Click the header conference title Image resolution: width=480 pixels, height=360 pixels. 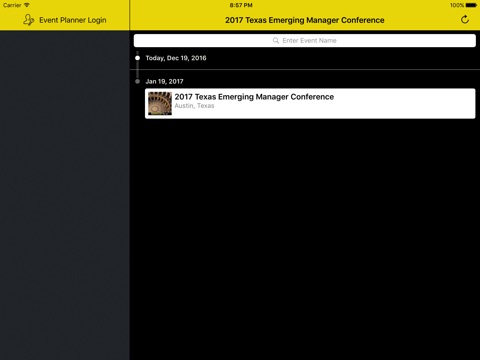click(305, 20)
